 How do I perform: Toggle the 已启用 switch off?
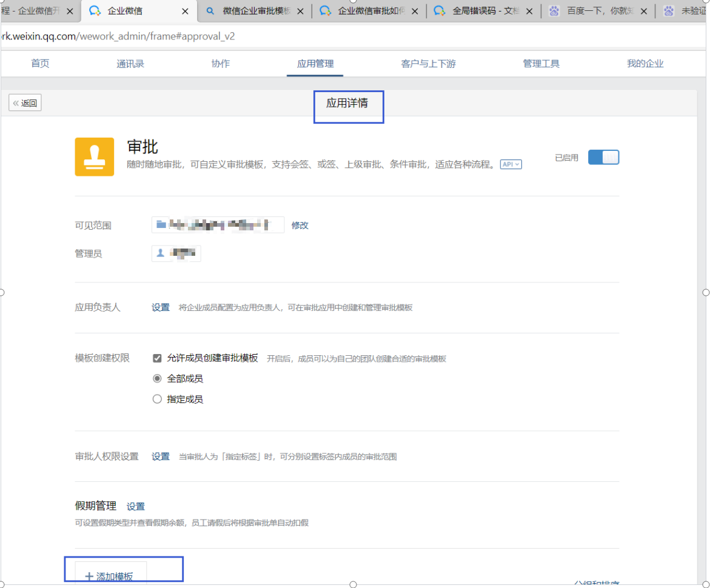603,157
